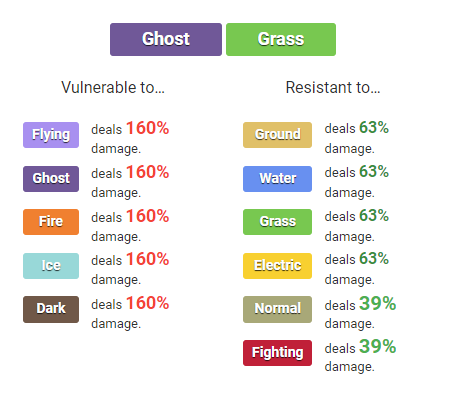Viewport: 449px width, 395px height.
Task: Click the Normal type badge
Action: point(277,309)
